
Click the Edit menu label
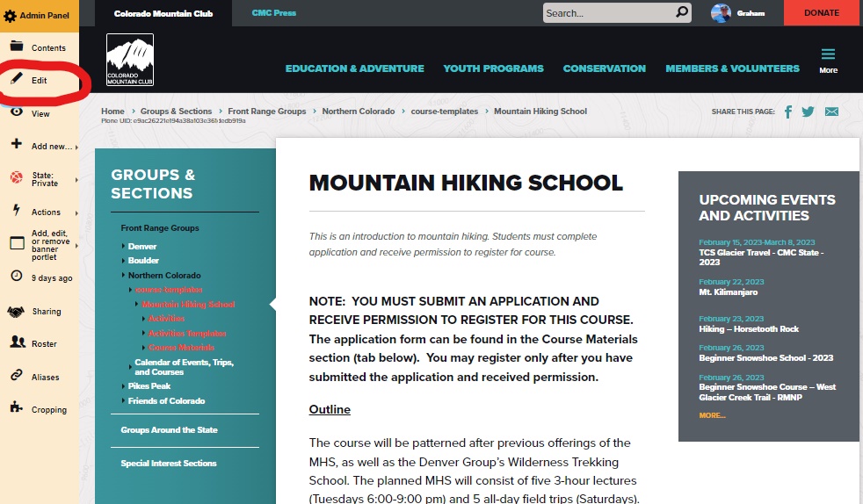(x=39, y=80)
